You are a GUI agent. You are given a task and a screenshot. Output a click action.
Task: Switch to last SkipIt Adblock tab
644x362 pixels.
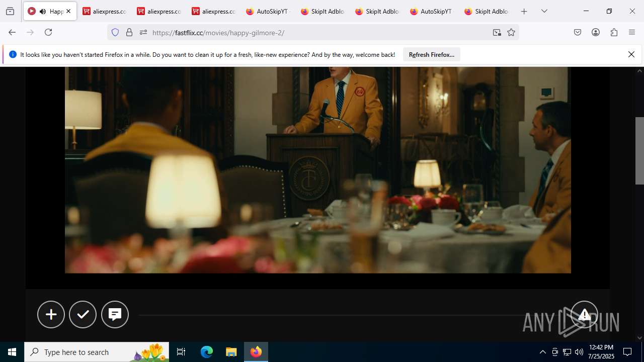[x=486, y=11]
